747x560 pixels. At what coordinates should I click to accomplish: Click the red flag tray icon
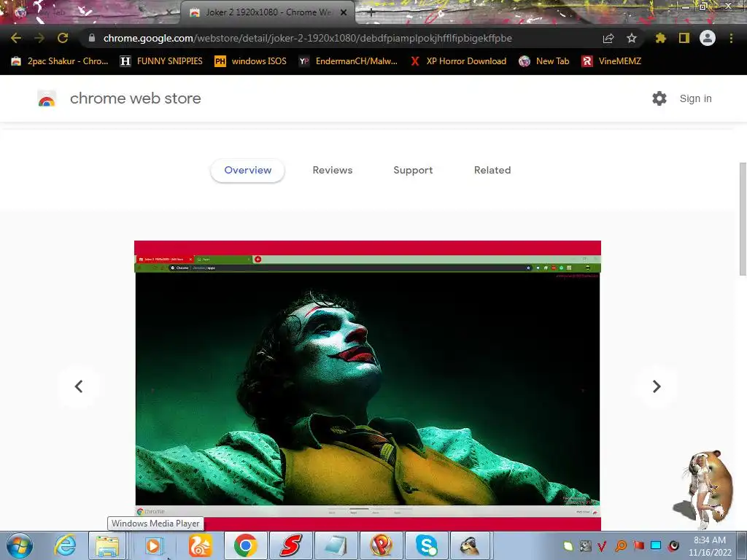639,545
